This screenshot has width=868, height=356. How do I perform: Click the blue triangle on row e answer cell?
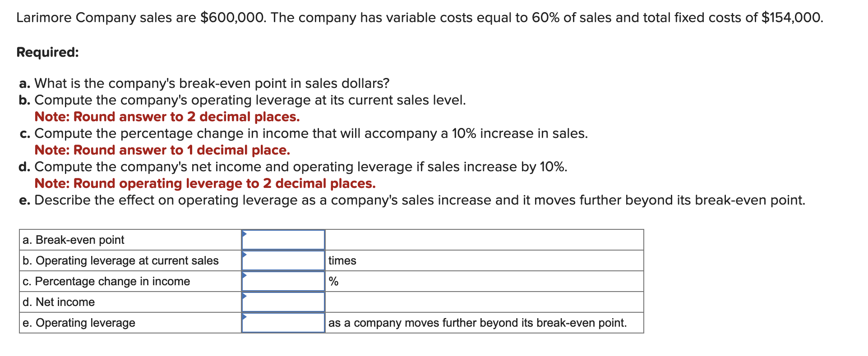(245, 317)
